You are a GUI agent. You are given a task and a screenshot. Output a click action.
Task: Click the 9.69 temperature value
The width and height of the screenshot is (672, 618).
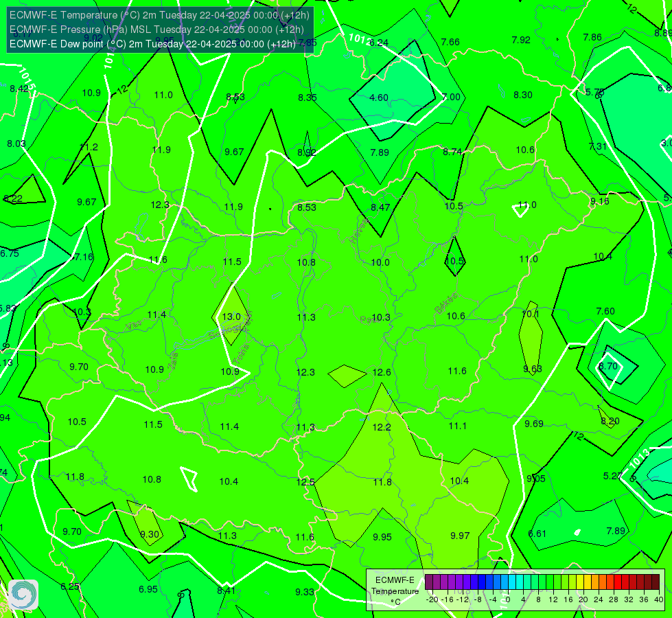pos(534,424)
